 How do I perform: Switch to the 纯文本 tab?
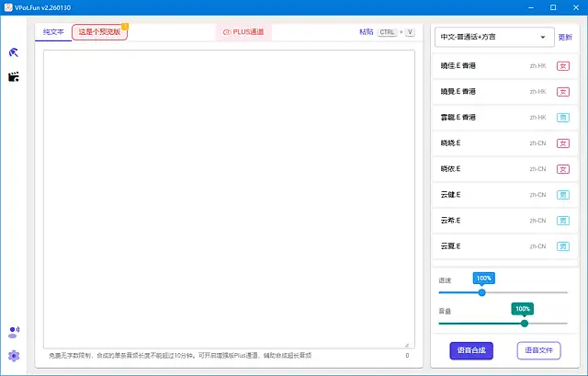[53, 32]
